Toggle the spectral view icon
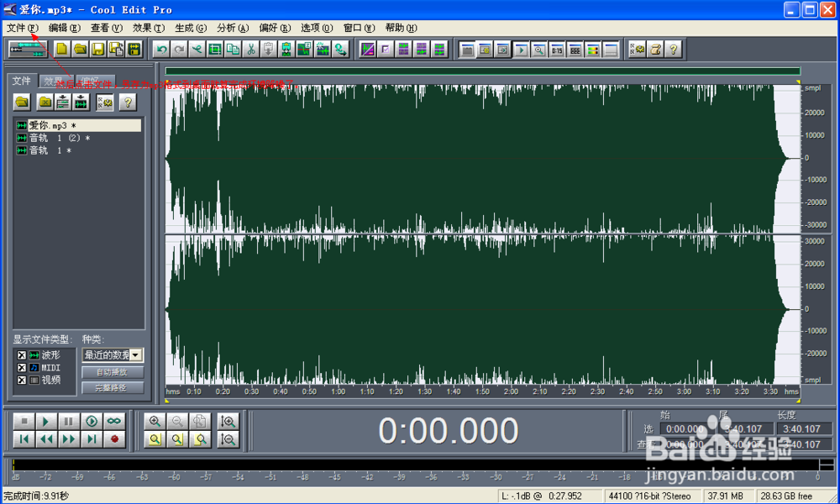Viewport: 840px width, 504px height. click(x=368, y=50)
